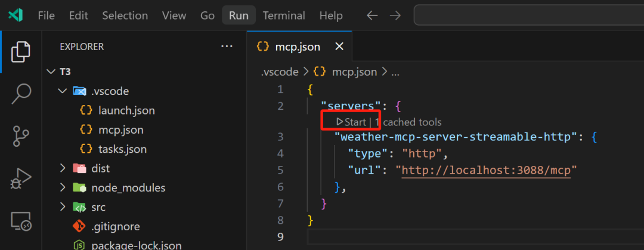Click the tasks.json braces icon
Viewport: 644px width, 250px height.
pos(86,149)
